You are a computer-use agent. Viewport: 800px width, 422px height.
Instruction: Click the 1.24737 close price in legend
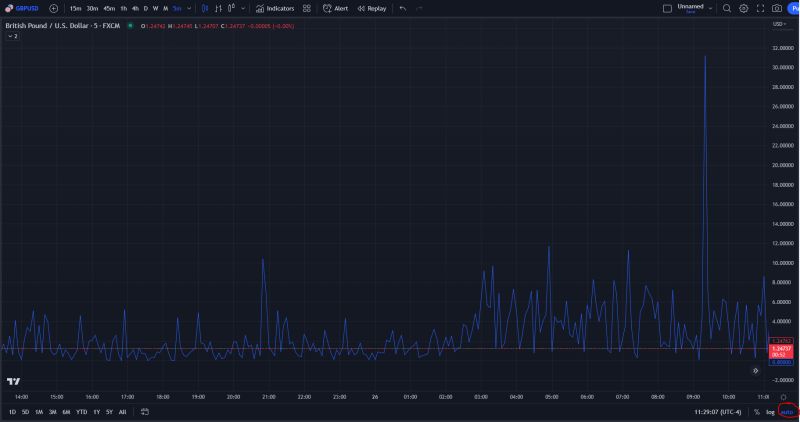click(233, 26)
